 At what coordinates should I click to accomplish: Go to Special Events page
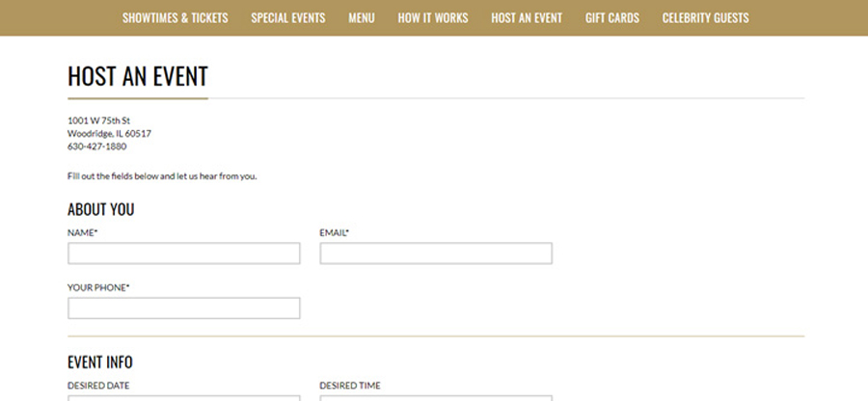[287, 17]
